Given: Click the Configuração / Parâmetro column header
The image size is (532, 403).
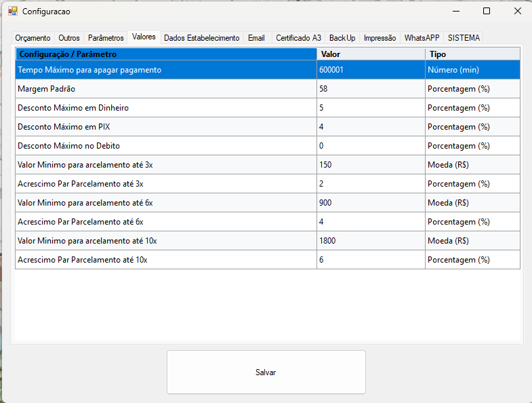Looking at the screenshot, I should coord(166,54).
